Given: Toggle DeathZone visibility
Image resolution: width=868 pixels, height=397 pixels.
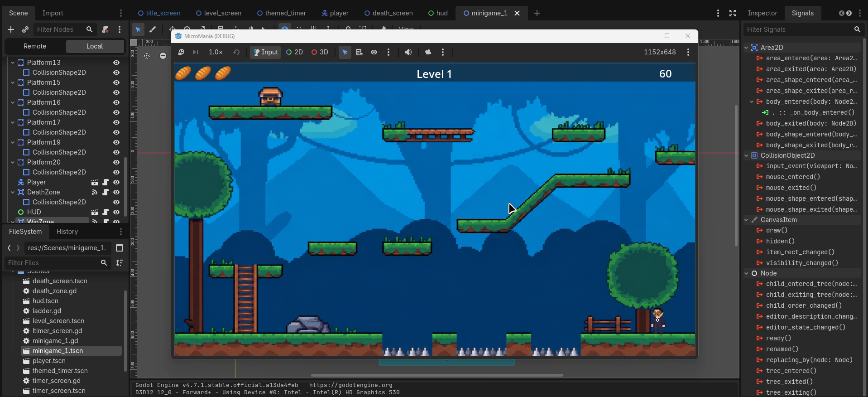Looking at the screenshot, I should (x=116, y=192).
